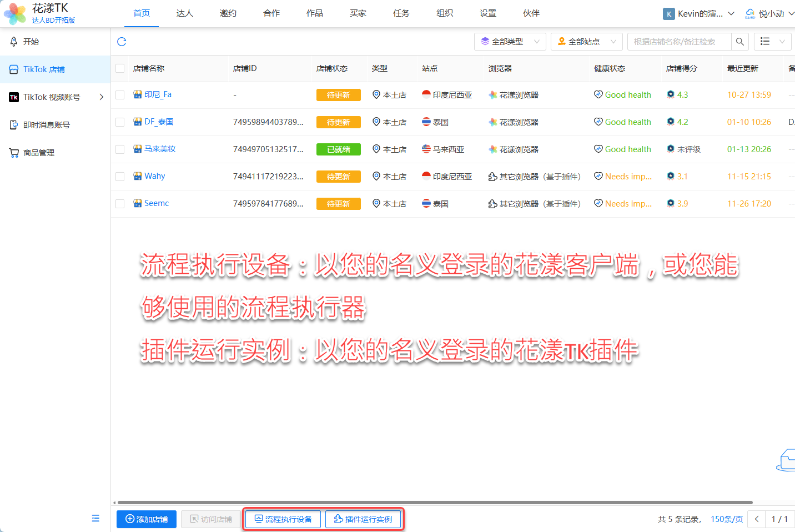
Task: Click the collapse sidebar icon at bottom left
Action: [x=95, y=518]
